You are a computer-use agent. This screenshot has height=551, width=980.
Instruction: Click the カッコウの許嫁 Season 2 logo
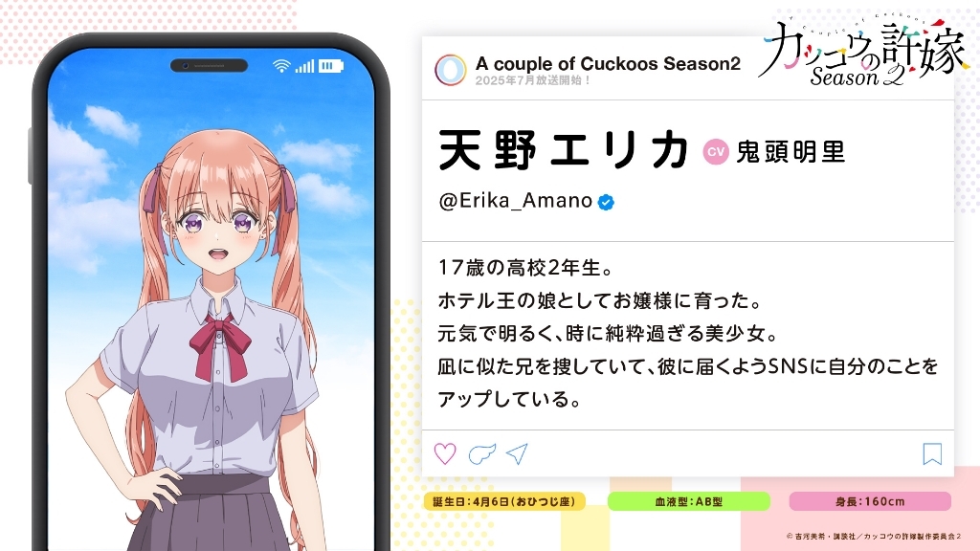pos(864,52)
